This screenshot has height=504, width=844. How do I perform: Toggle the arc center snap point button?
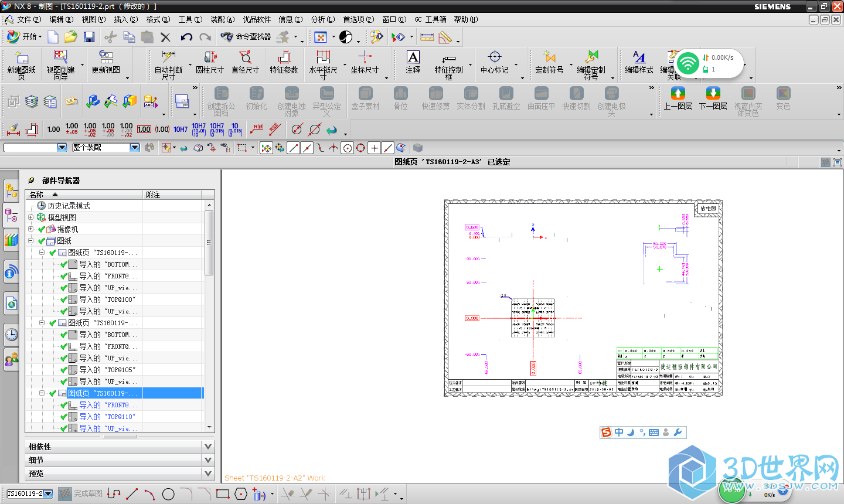click(347, 148)
